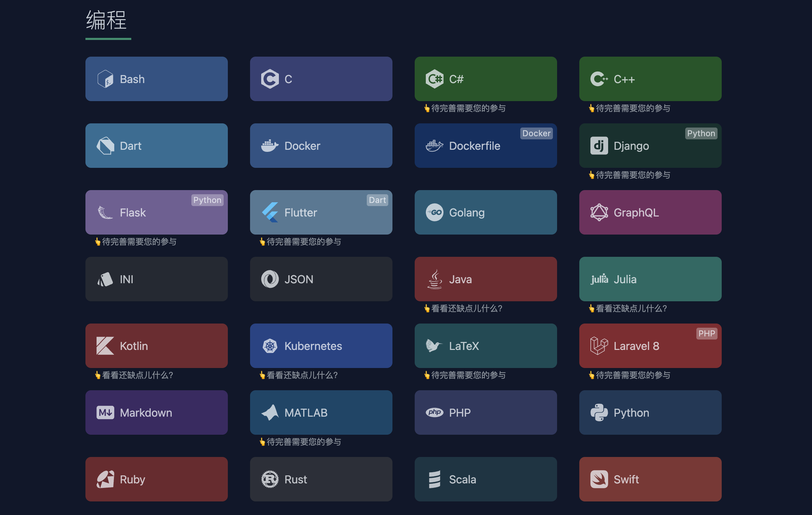Click the INI card label text
This screenshot has width=812, height=515.
tap(126, 279)
